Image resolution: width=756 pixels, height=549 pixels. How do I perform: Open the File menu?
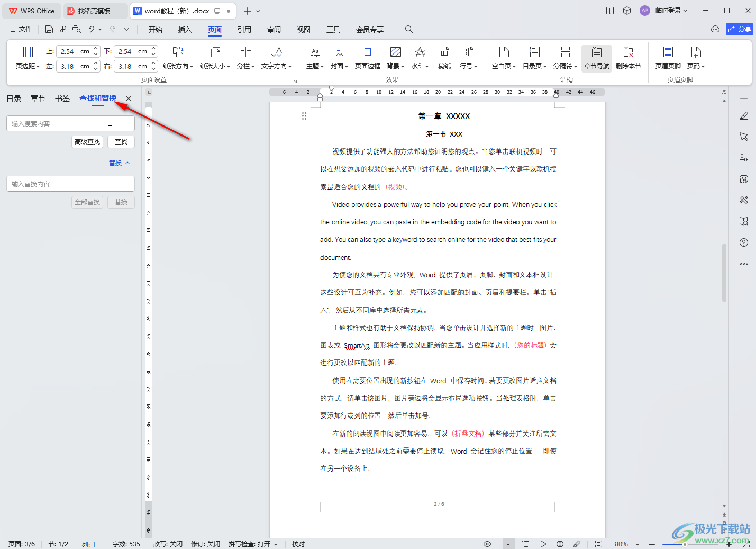21,29
